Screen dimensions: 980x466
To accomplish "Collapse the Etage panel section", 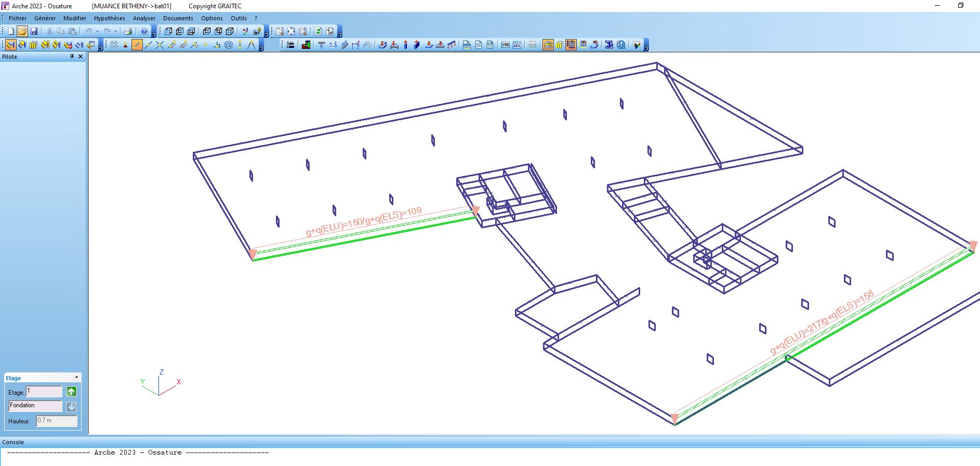I will click(76, 378).
